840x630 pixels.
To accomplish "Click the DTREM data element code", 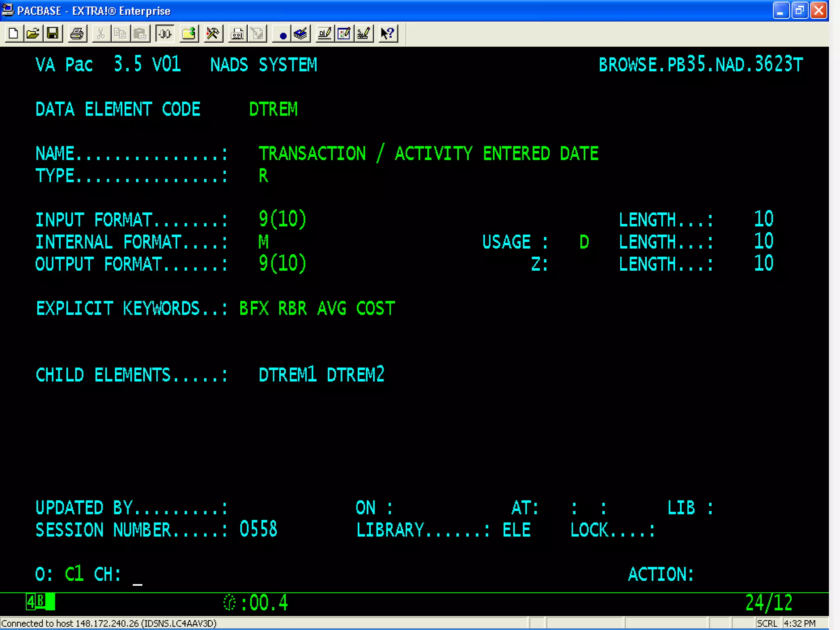I will tap(273, 110).
